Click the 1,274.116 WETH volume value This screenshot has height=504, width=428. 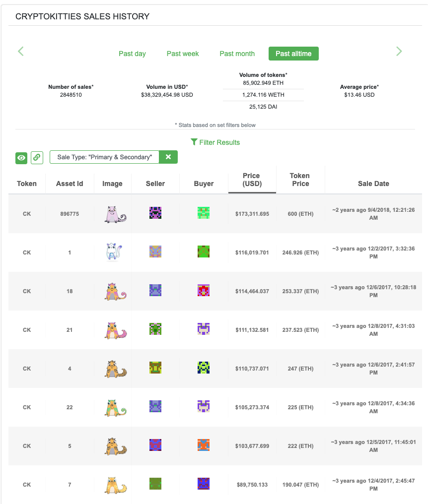tap(263, 95)
